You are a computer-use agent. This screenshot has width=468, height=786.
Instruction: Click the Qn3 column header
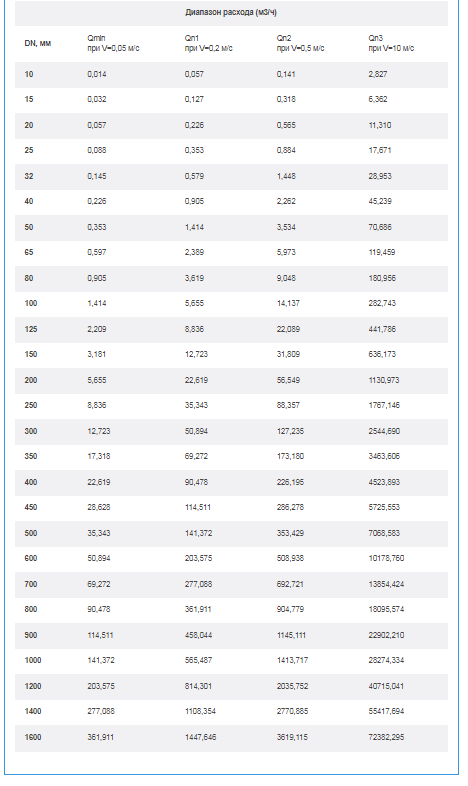[391, 43]
